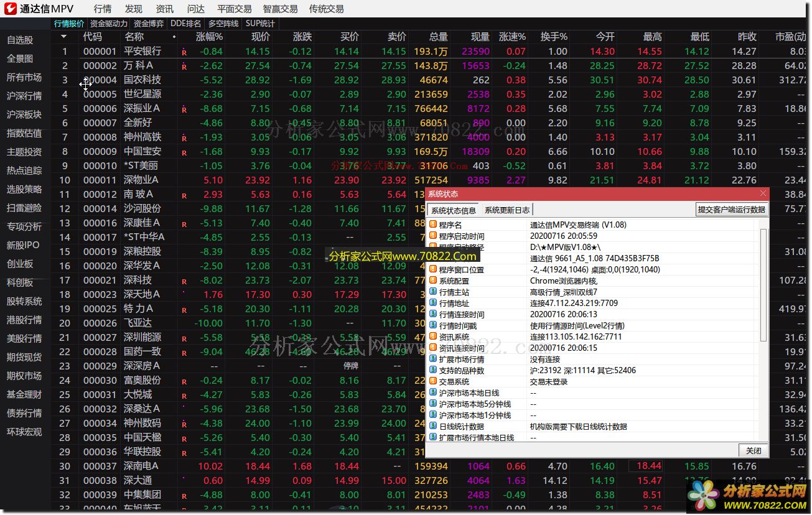Open the 问达 menu
The image size is (812, 515).
pos(195,9)
